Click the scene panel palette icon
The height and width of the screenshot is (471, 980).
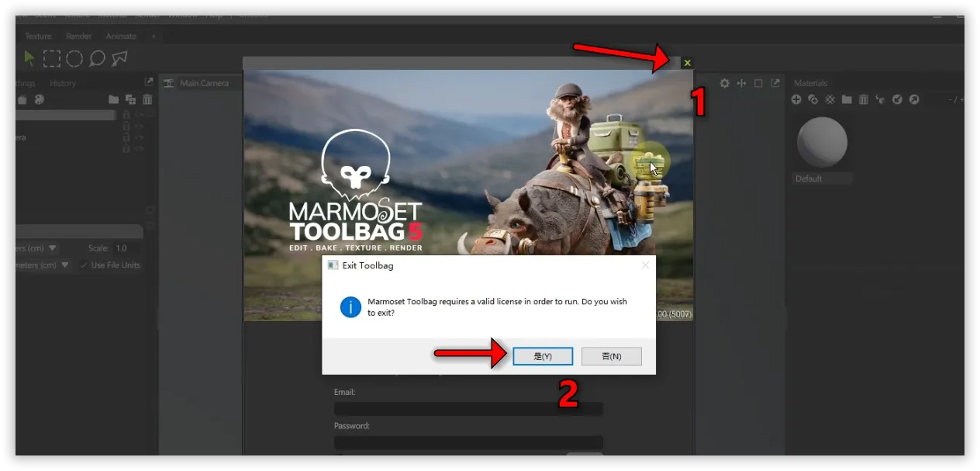click(x=40, y=99)
